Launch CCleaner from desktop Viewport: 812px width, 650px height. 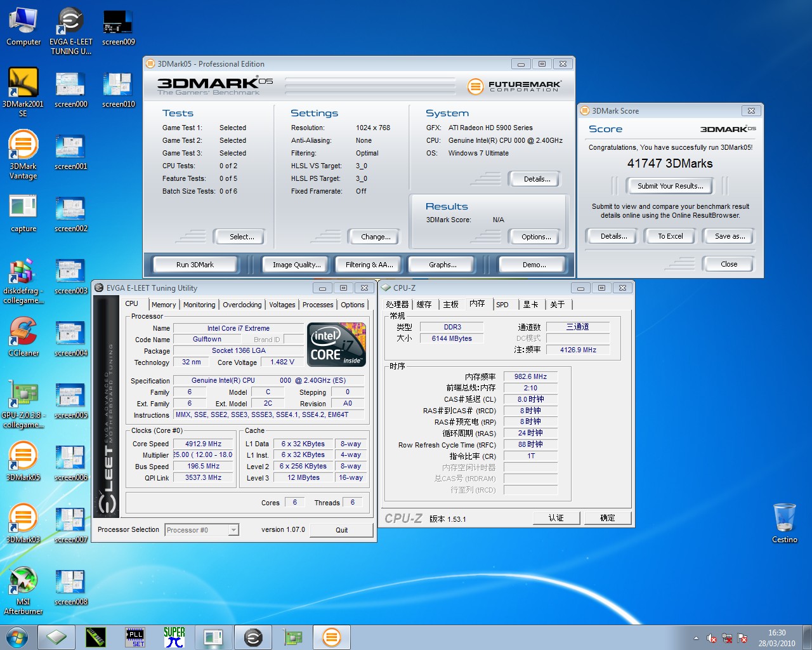coord(23,337)
